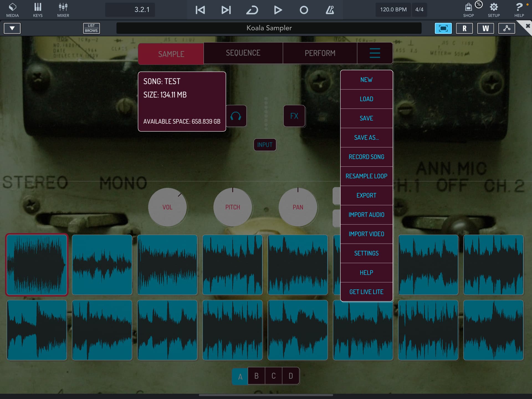
Task: Open the FX button
Action: (x=294, y=116)
